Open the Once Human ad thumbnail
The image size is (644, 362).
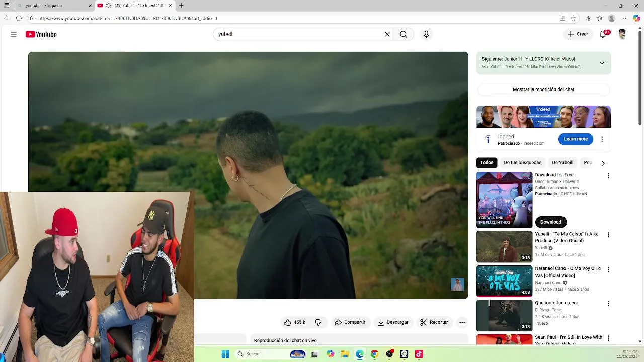[504, 200]
